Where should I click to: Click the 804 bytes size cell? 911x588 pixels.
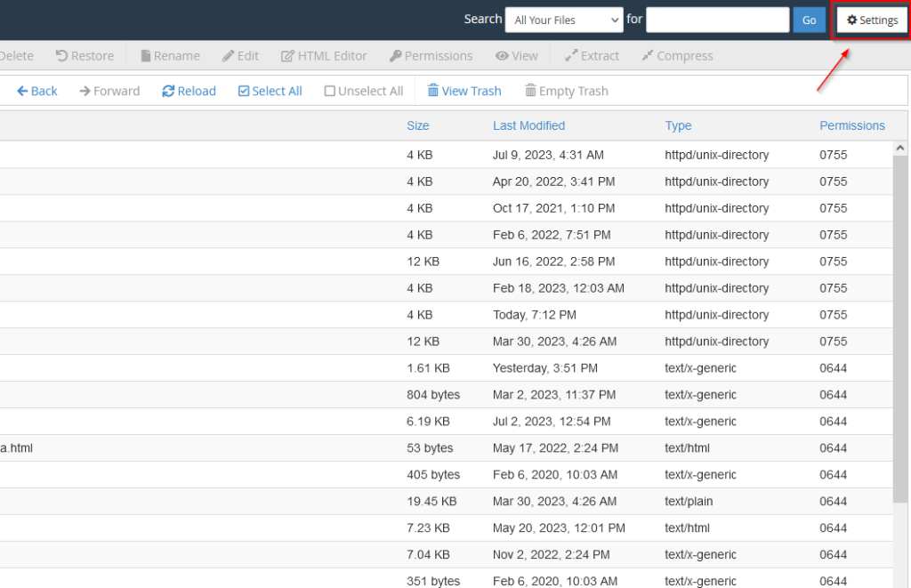433,395
